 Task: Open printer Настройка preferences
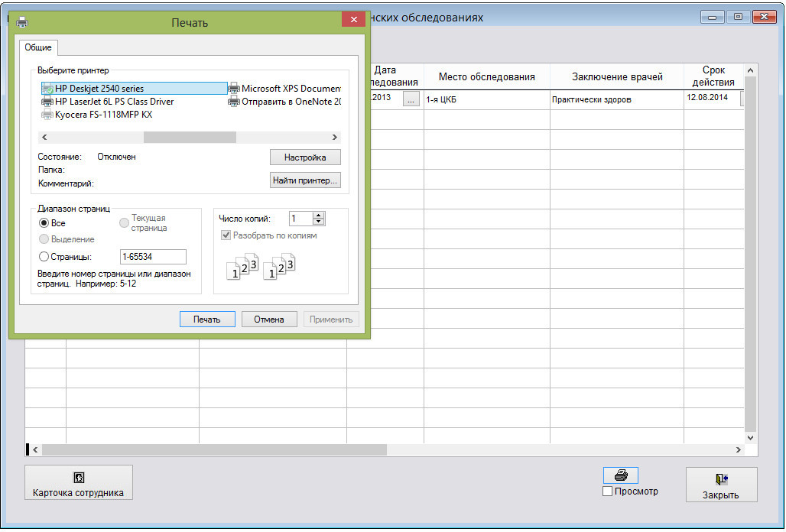(x=305, y=157)
